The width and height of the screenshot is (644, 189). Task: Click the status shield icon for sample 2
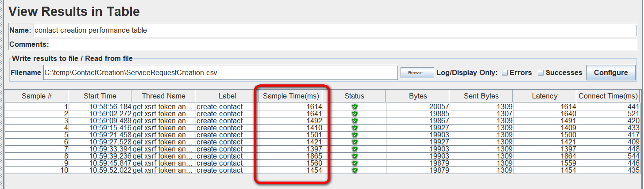(x=355, y=114)
